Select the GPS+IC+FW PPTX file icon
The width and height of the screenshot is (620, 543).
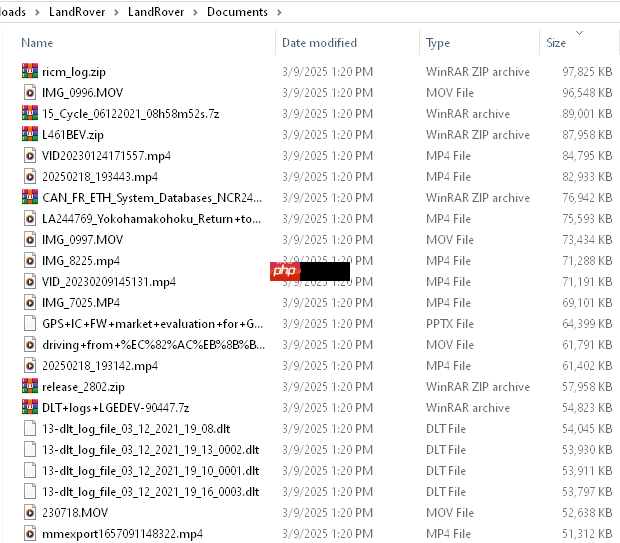[29, 324]
